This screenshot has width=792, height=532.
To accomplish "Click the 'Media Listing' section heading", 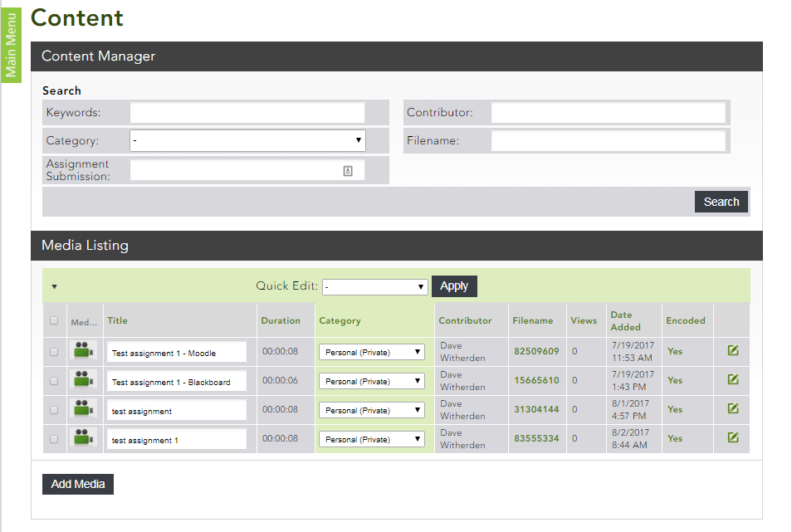I will pyautogui.click(x=85, y=246).
